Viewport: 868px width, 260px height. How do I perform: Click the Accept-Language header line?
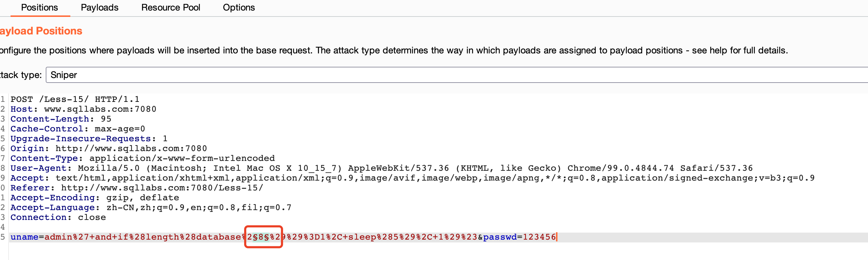click(151, 208)
